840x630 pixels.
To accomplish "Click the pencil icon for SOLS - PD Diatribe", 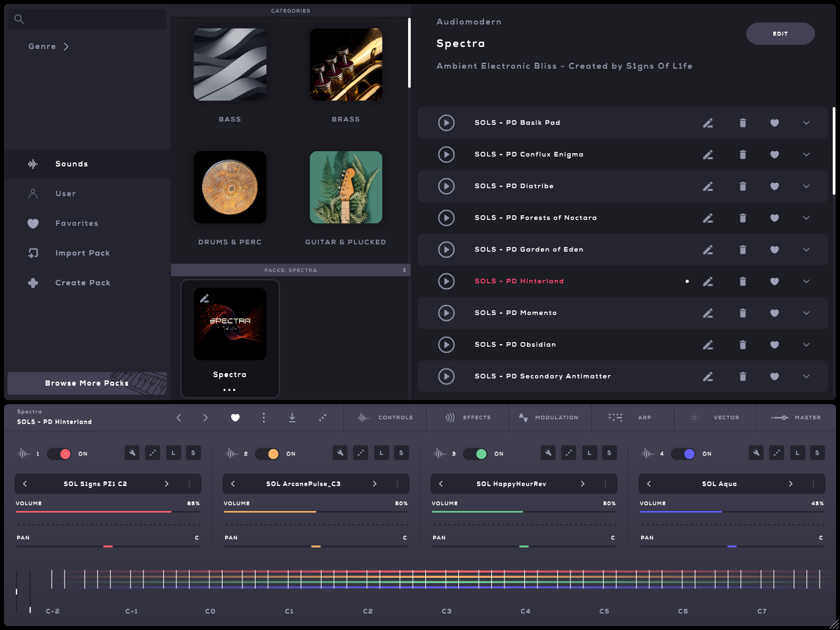I will (707, 186).
